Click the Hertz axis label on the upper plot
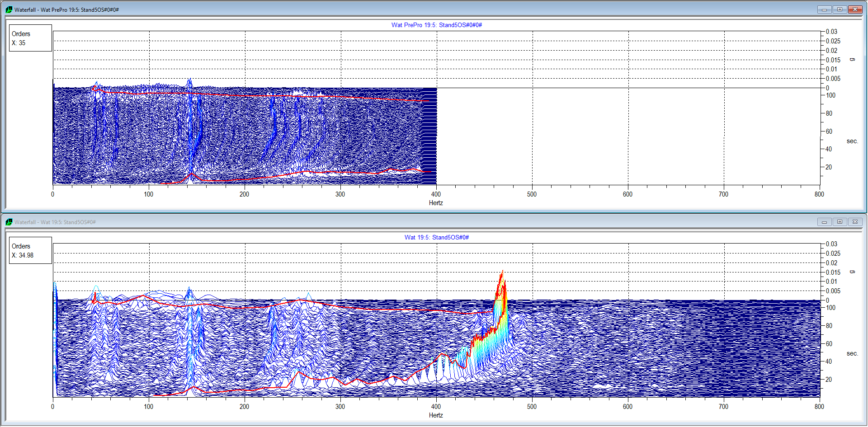Screen dimensions: 868x427 tap(435, 203)
